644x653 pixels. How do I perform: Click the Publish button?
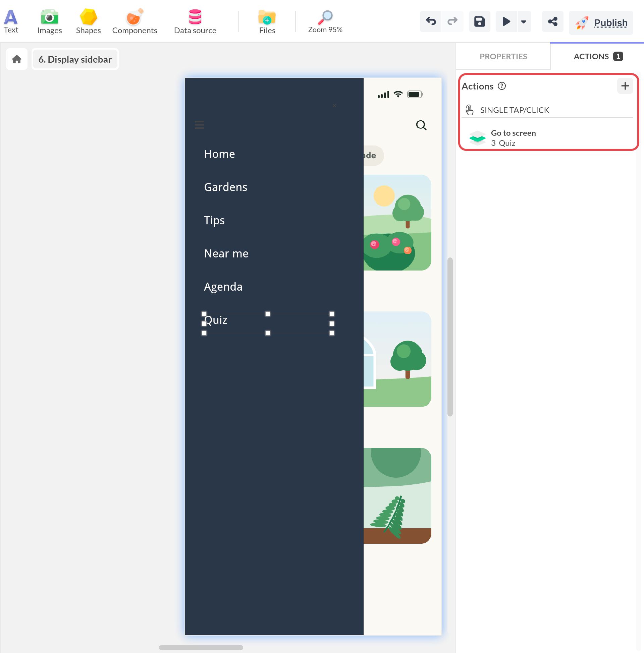601,23
